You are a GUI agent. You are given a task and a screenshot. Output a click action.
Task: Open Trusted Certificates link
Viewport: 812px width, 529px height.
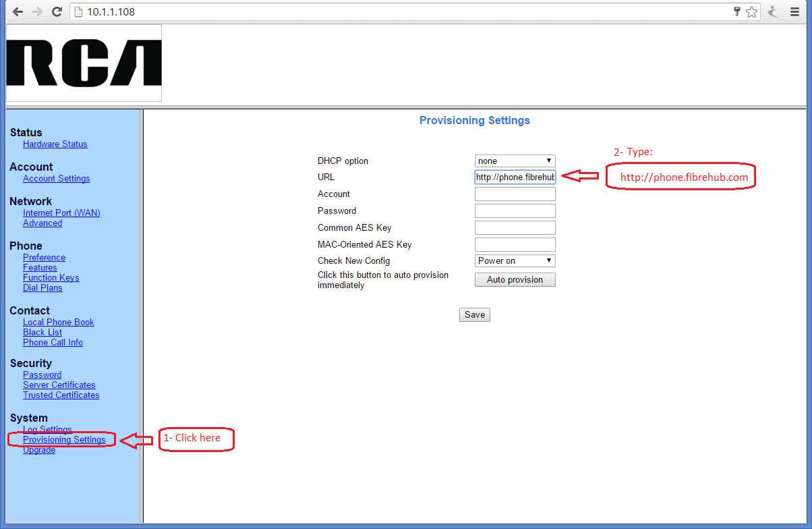61,395
